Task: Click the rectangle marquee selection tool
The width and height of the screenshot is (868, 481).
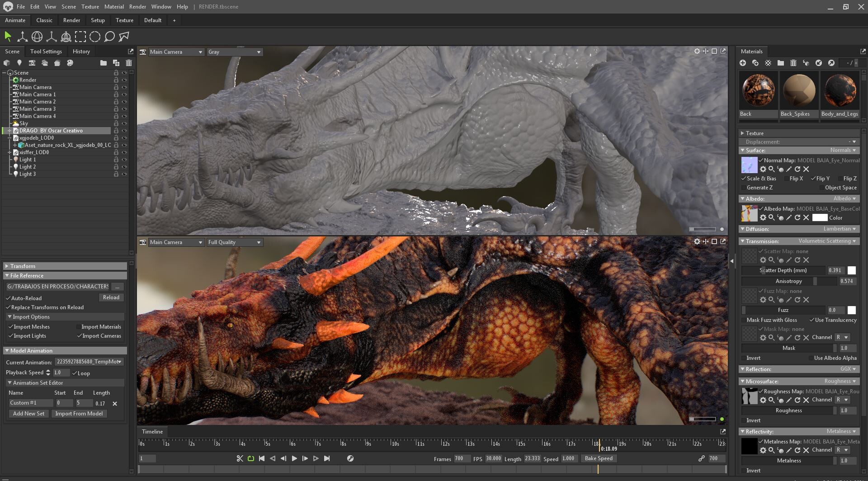Action: (80, 37)
